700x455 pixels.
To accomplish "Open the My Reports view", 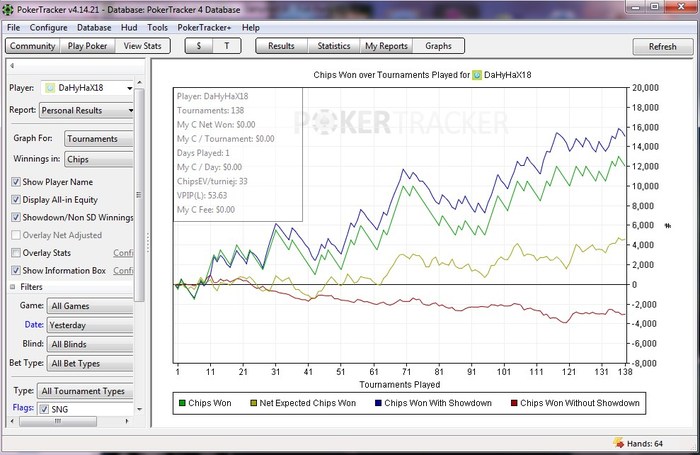I will pos(387,46).
